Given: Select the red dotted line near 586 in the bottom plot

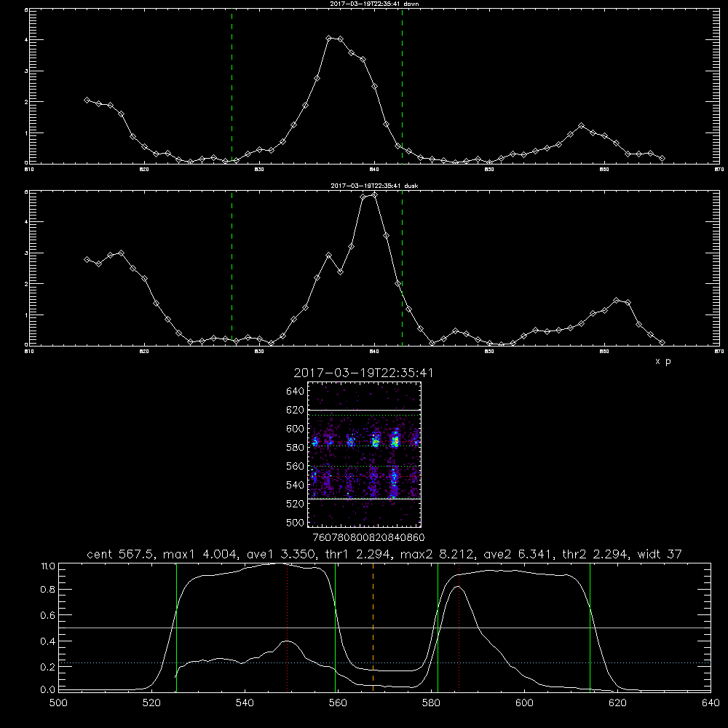Looking at the screenshot, I should point(459,628).
